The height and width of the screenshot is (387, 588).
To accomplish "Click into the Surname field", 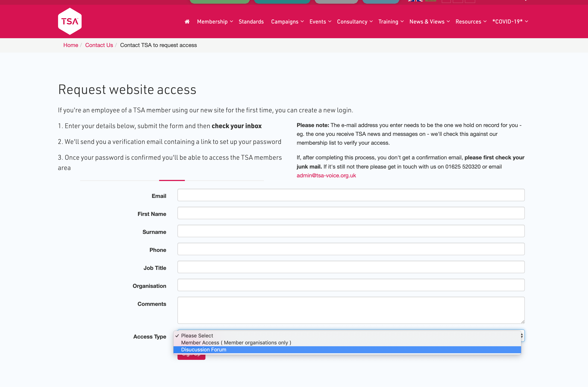I will pos(351,231).
